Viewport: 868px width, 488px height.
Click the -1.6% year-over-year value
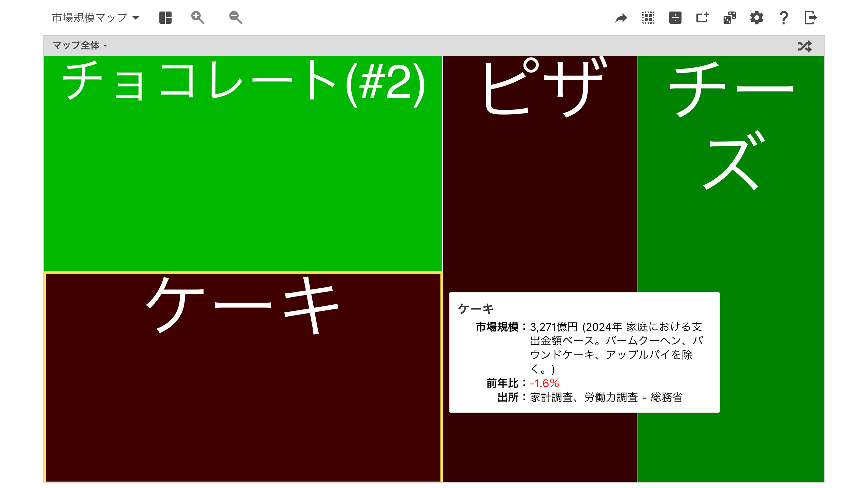tap(545, 383)
